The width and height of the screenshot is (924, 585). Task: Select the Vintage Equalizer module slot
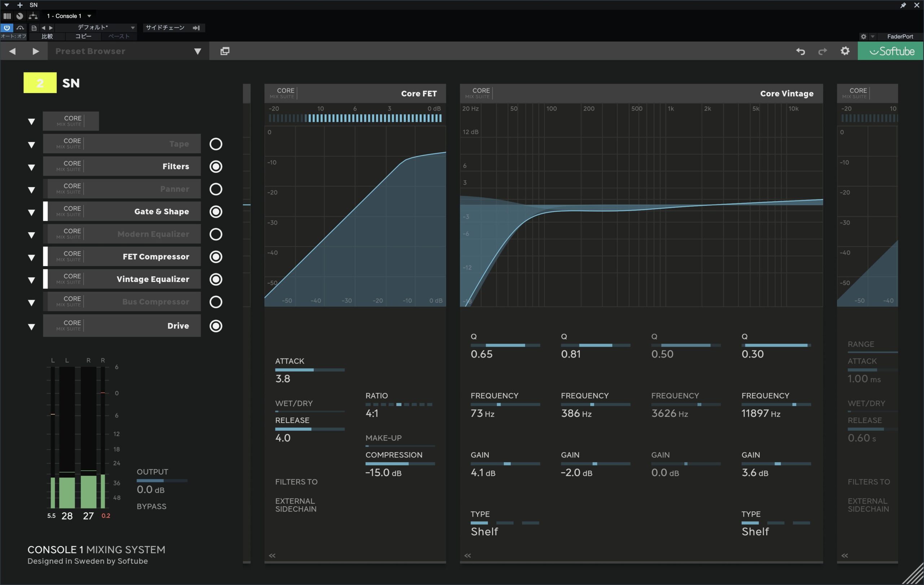122,280
